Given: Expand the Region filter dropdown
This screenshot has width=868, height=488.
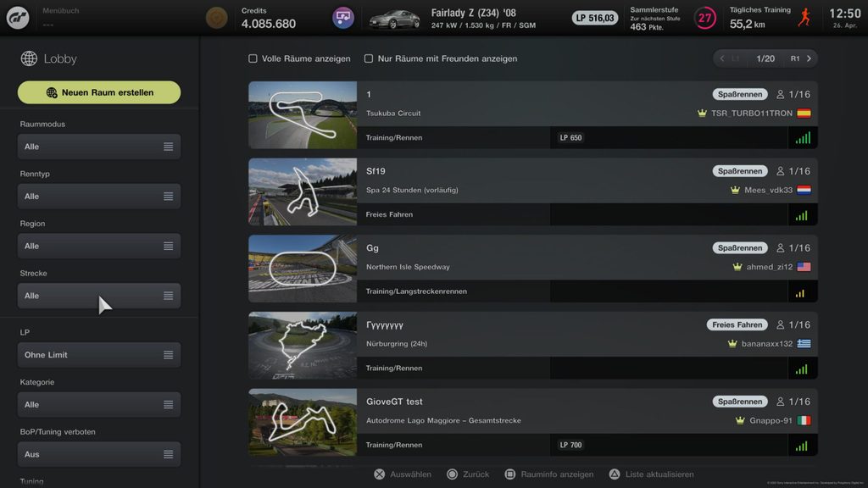Looking at the screenshot, I should point(99,246).
